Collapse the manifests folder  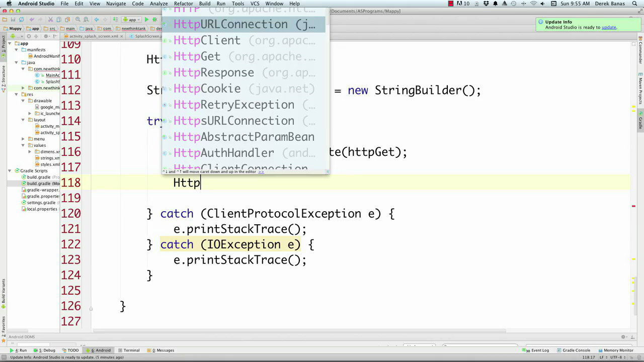click(16, 50)
